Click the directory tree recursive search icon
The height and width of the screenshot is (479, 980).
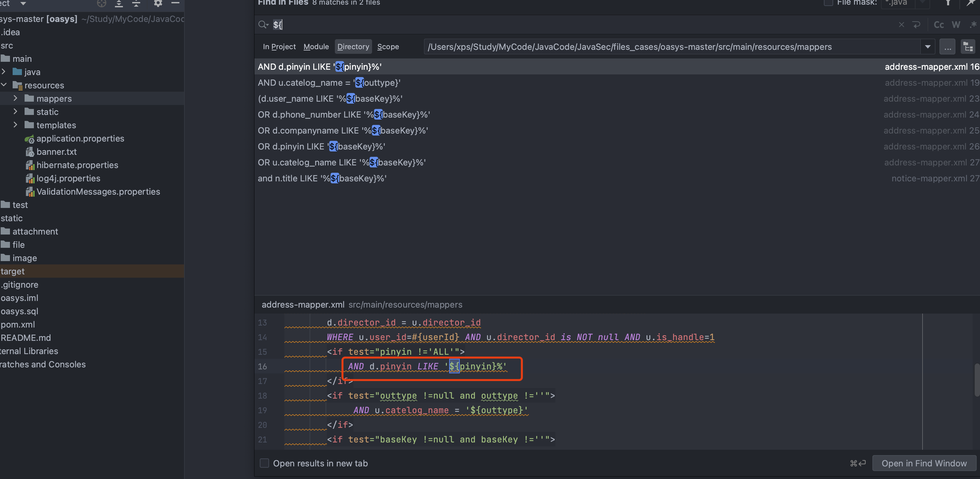click(968, 47)
